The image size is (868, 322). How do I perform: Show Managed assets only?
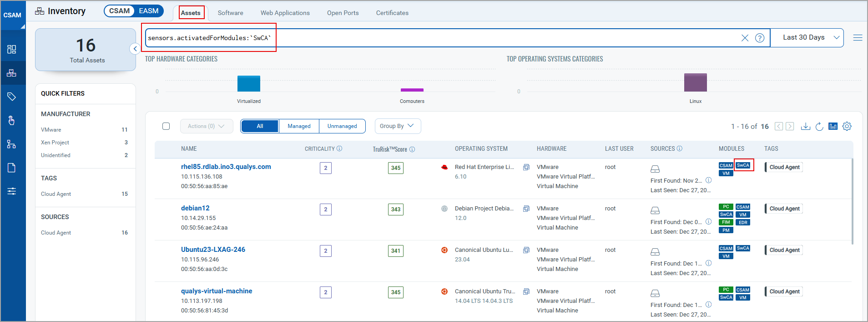click(x=299, y=126)
